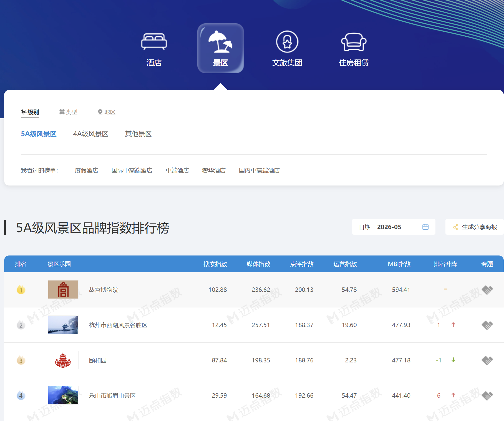The image size is (504, 421).
Task: Click the down arrow for 颐和园
Action: pyautogui.click(x=453, y=360)
